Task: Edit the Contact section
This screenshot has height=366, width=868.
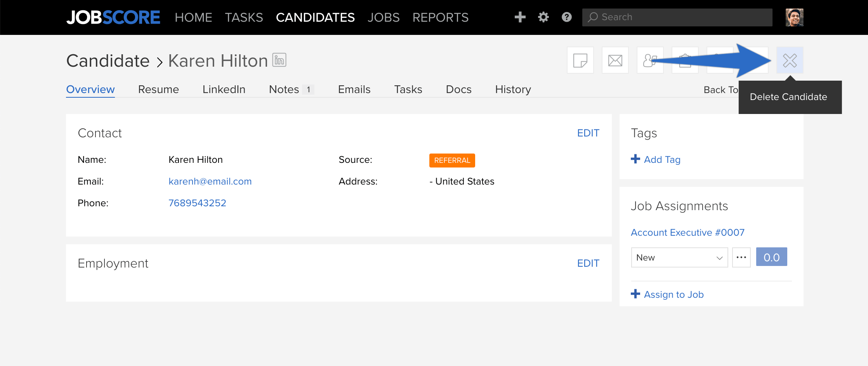Action: pyautogui.click(x=588, y=133)
